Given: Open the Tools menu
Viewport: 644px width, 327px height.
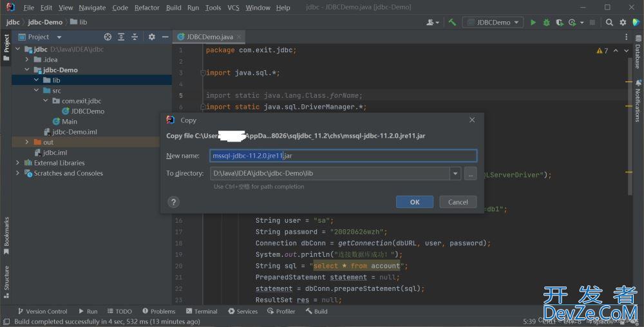Looking at the screenshot, I should point(213,7).
